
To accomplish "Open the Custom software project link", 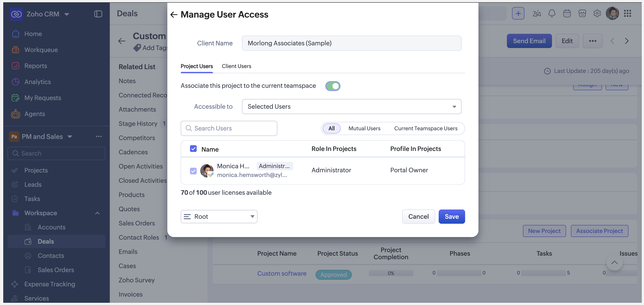I will (282, 273).
